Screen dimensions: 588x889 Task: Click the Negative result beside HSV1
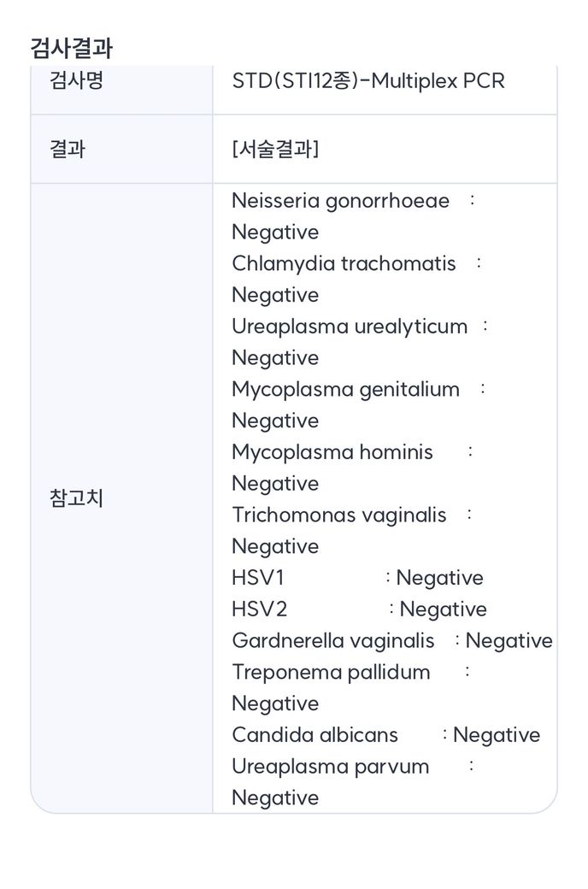[x=439, y=578]
